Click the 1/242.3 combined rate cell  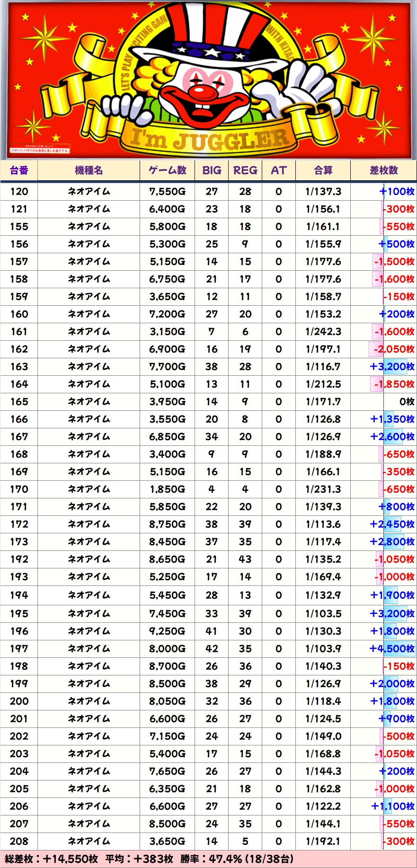click(x=323, y=332)
